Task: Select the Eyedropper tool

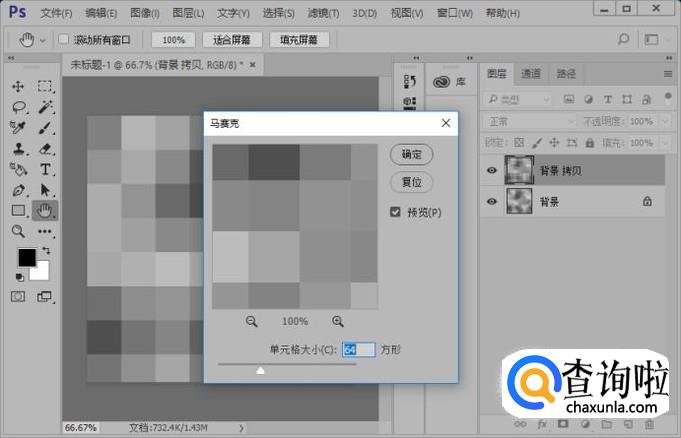Action: [18, 128]
